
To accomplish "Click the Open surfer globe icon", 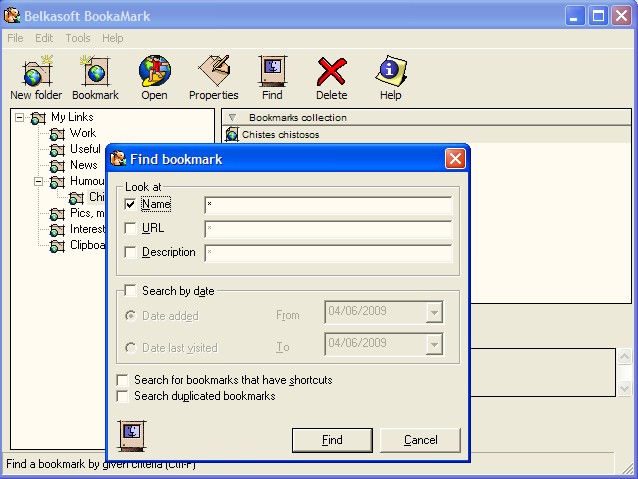I will (x=155, y=71).
